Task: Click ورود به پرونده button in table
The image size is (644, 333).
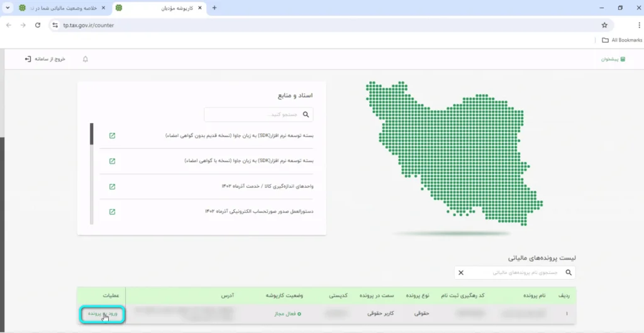Action: pyautogui.click(x=103, y=314)
